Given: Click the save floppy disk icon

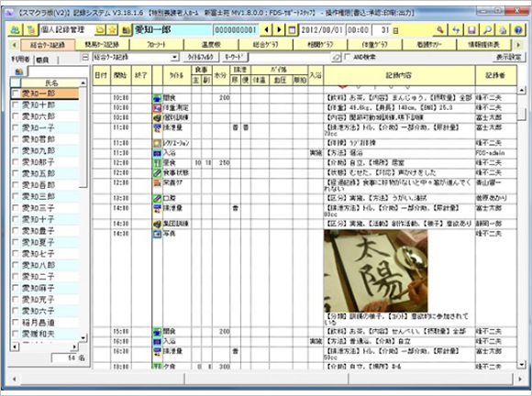Looking at the screenshot, I should click(471, 30).
